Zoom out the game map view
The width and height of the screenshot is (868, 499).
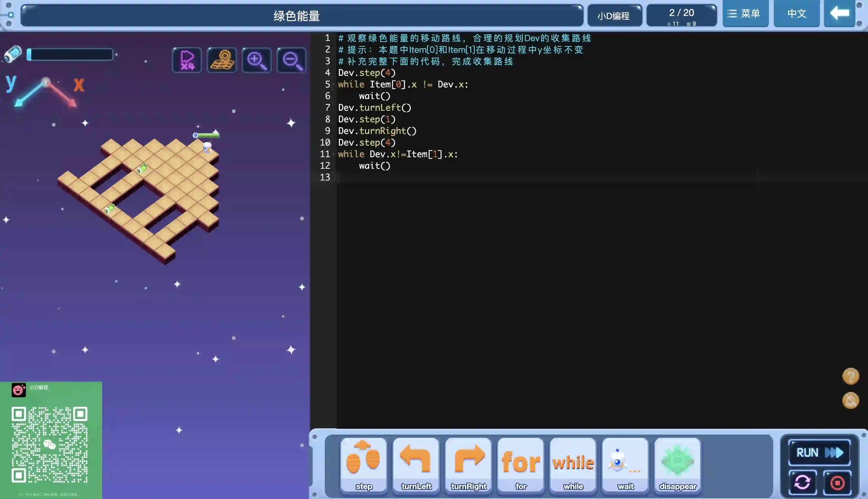[x=292, y=60]
